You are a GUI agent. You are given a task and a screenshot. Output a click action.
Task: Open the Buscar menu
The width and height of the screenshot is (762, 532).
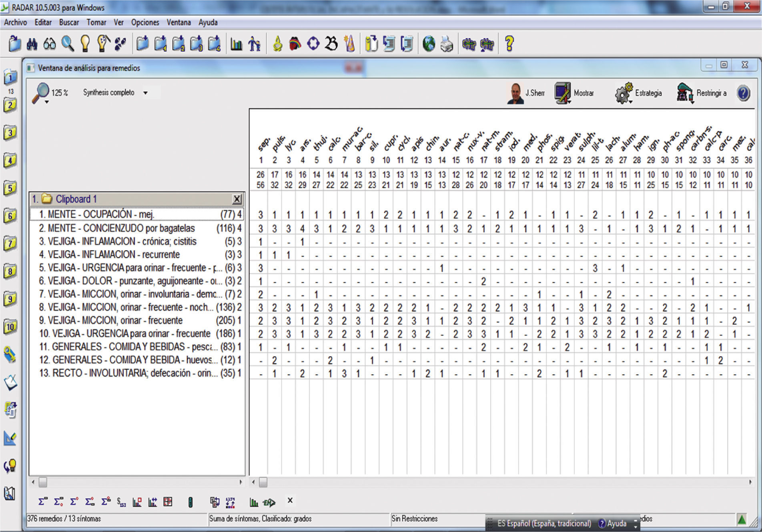tap(69, 22)
